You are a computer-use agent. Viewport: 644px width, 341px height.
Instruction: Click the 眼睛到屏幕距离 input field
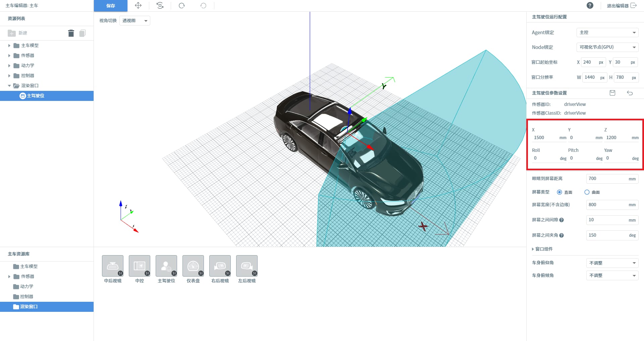pos(612,179)
